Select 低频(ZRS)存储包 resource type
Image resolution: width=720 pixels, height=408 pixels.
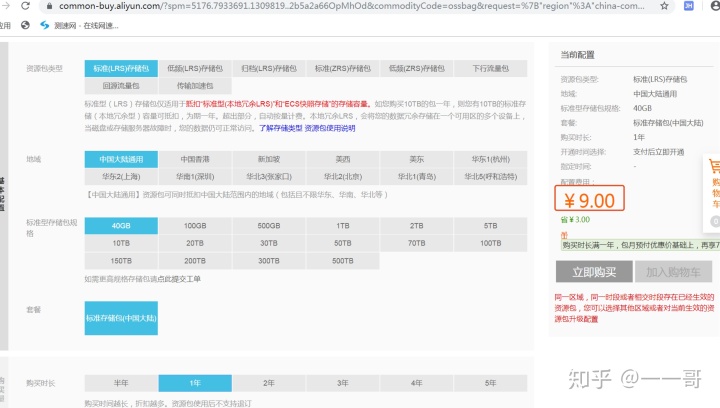pyautogui.click(x=416, y=68)
